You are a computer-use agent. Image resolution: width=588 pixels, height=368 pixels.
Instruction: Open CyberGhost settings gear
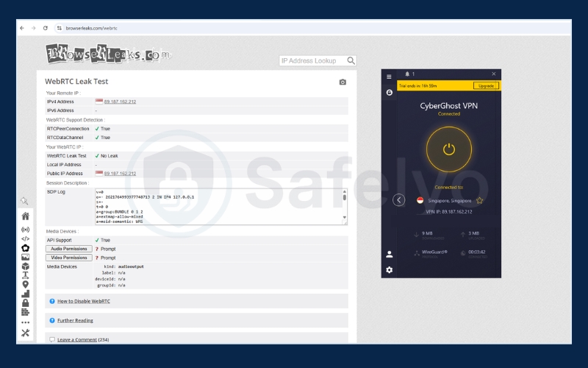390,269
